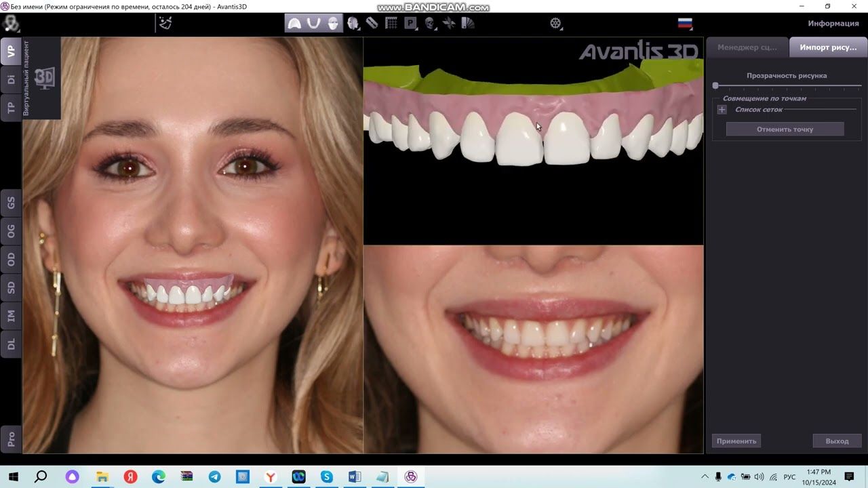868x488 pixels.
Task: Click the grid display icon
Action: [x=391, y=23]
